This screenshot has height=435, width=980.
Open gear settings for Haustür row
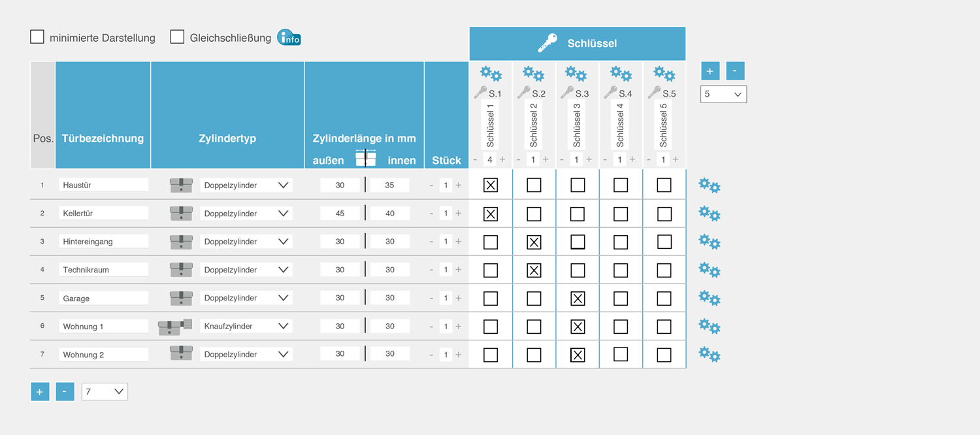[x=709, y=185]
